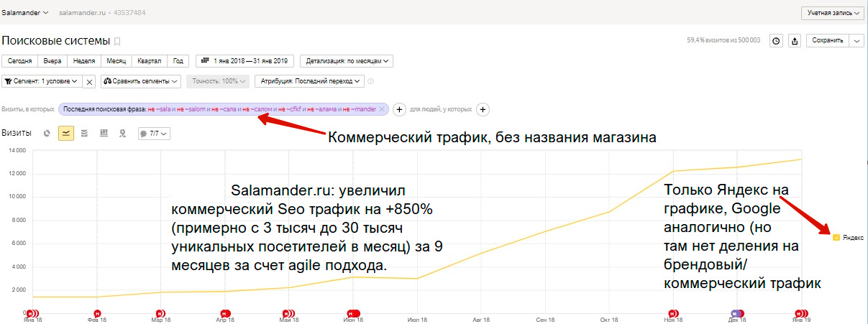Switch to map chart view
This screenshot has width=868, height=324.
pos(122,133)
